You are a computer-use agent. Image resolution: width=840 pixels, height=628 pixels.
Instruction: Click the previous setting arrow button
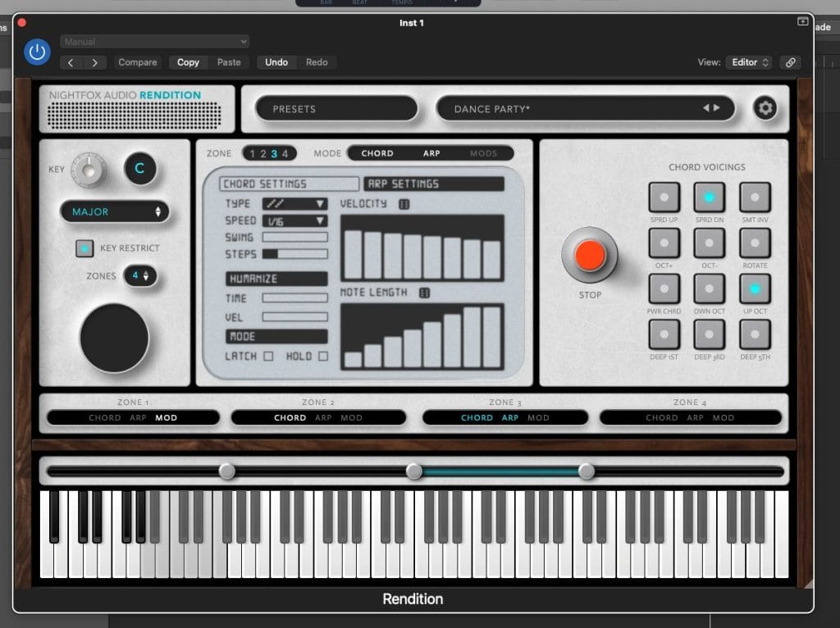pyautogui.click(x=71, y=62)
